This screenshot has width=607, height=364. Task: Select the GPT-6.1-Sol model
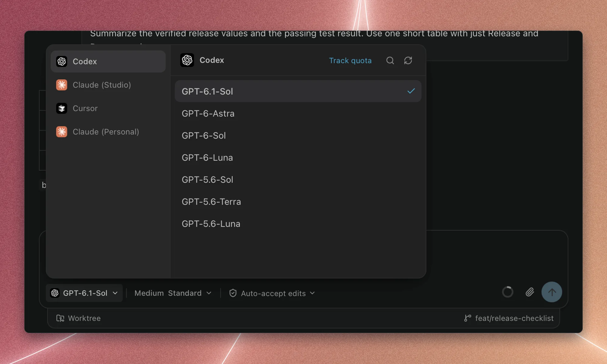click(298, 91)
